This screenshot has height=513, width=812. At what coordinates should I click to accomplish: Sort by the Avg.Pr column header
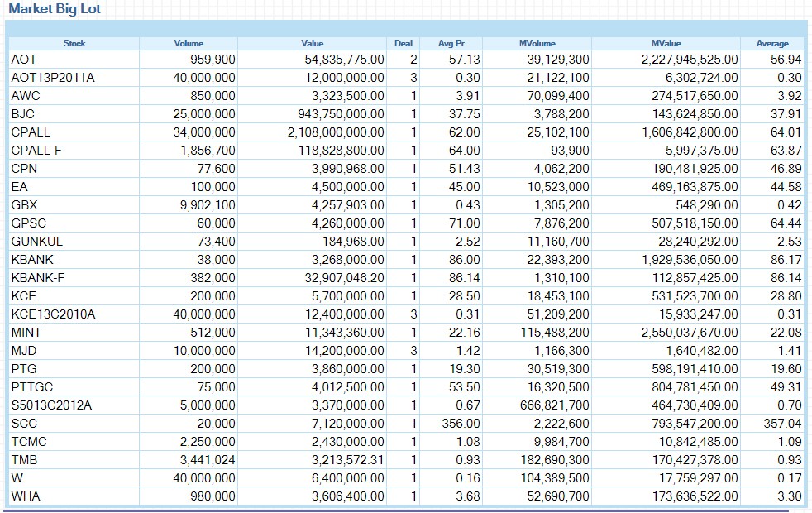click(451, 44)
